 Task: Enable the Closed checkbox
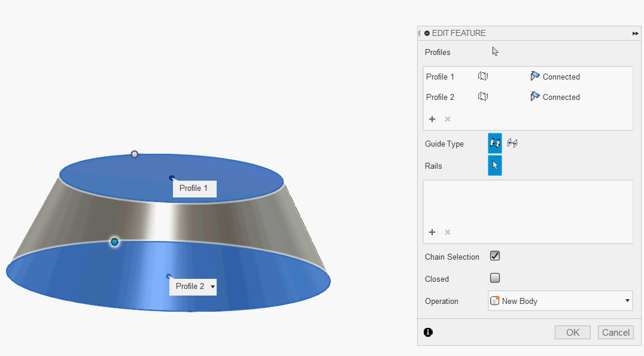click(x=494, y=278)
